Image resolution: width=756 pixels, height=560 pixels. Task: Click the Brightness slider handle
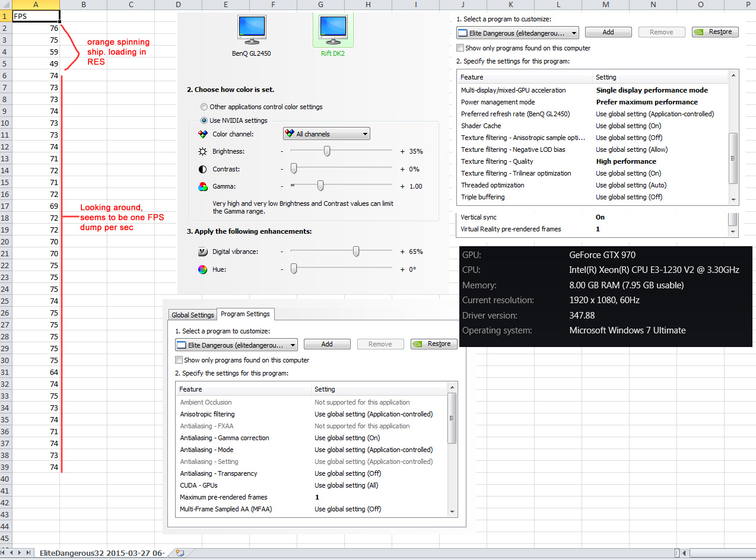[327, 151]
